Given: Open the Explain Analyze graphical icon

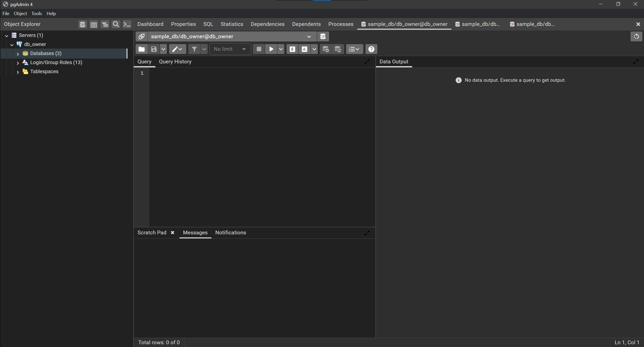Looking at the screenshot, I should (305, 49).
